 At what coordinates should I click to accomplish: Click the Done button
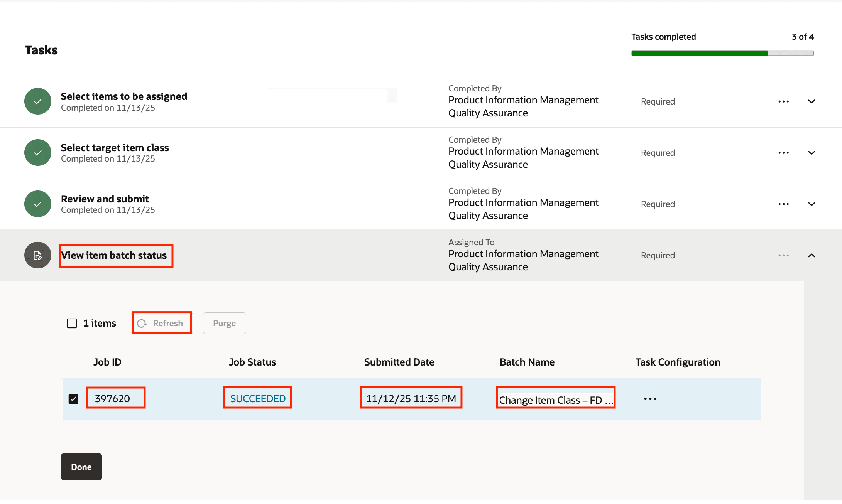tap(81, 467)
